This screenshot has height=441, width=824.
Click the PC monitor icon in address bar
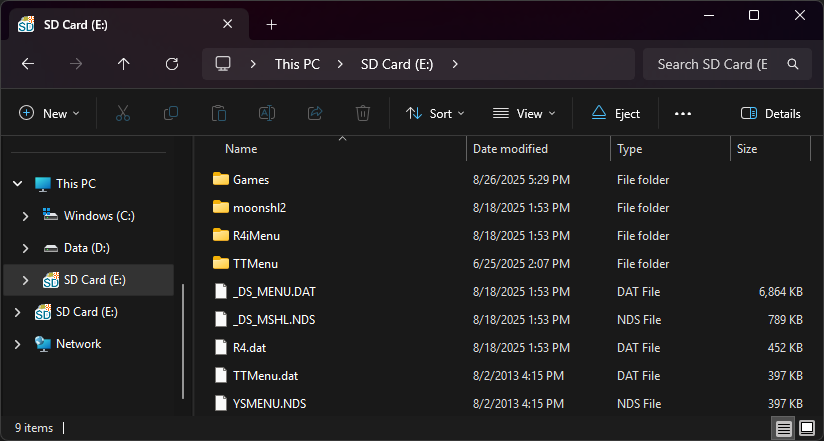[223, 64]
